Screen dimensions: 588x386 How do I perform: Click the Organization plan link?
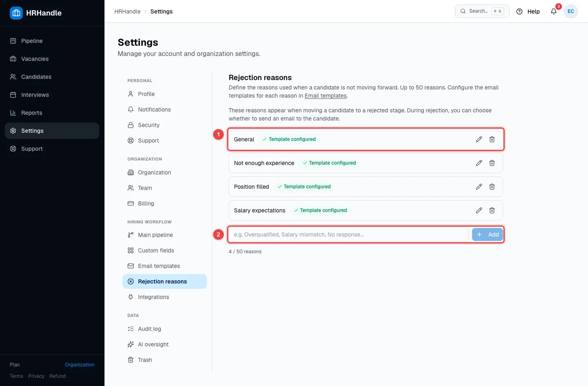click(80, 365)
